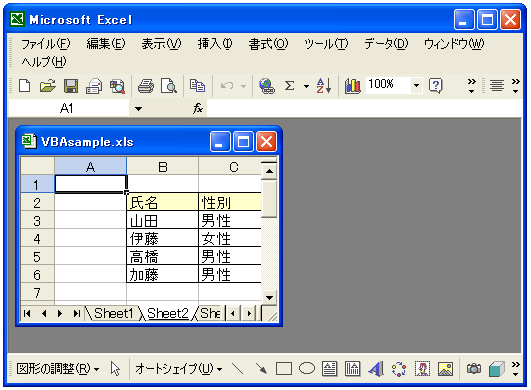Click the Print Preview icon
Image resolution: width=531 pixels, height=390 pixels.
coord(169,86)
